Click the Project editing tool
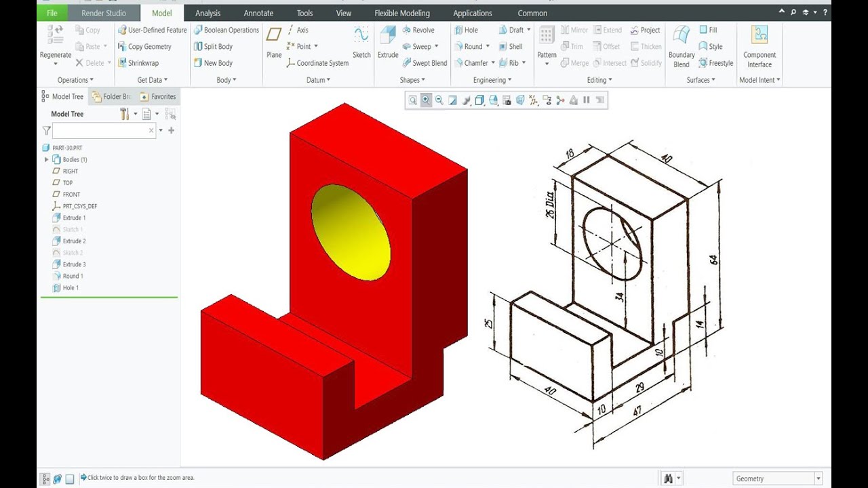The image size is (868, 488). coord(645,30)
